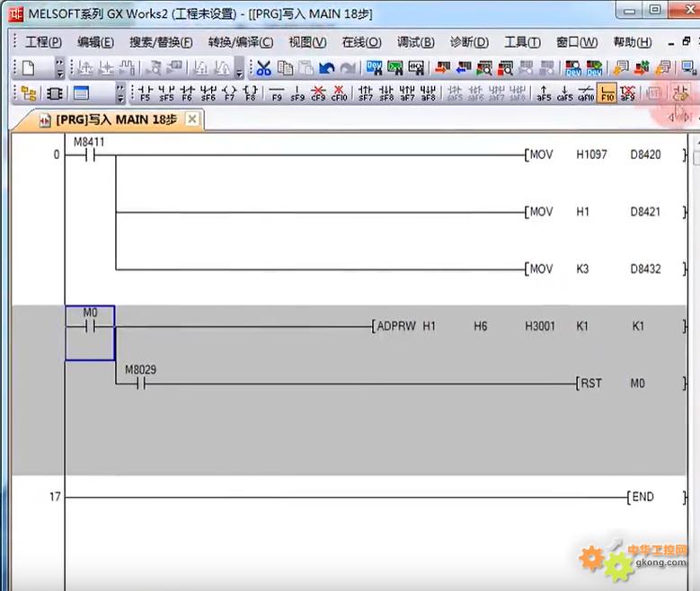This screenshot has height=591, width=700.
Task: Toggle the F10 line drawing mode
Action: click(x=607, y=93)
